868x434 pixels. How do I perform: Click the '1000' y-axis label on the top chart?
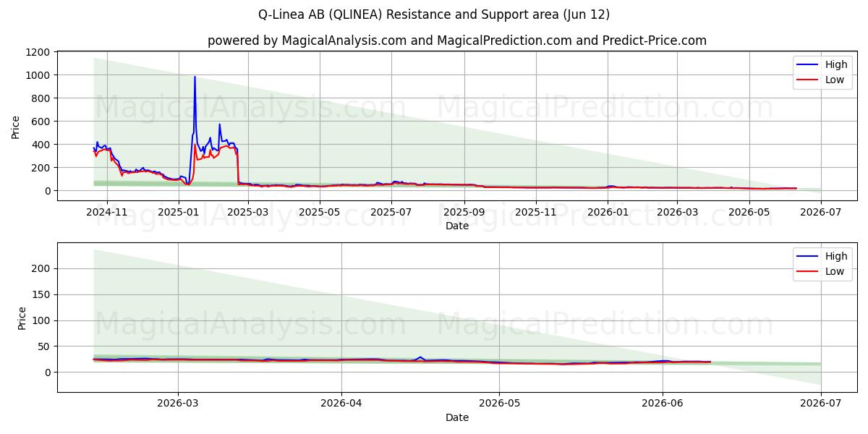pyautogui.click(x=38, y=75)
